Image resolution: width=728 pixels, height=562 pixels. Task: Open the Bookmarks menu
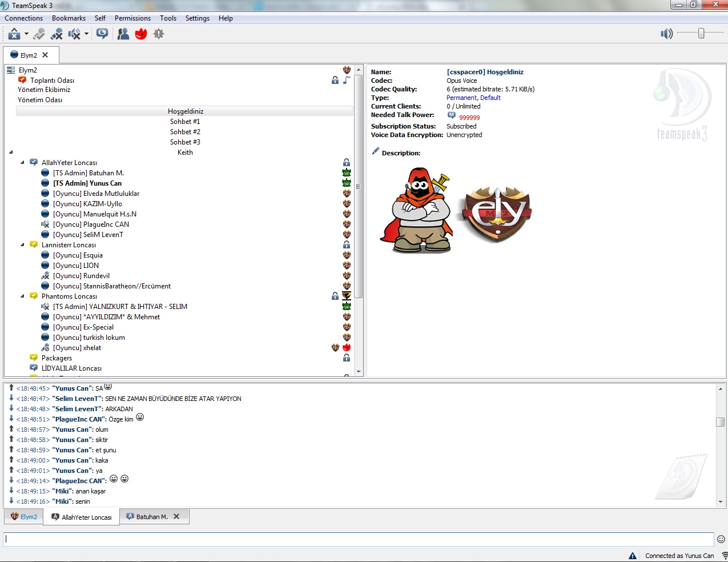click(x=69, y=18)
